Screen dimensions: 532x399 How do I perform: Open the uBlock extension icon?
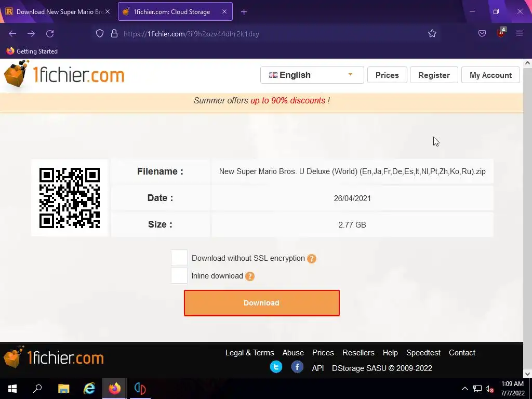coord(501,33)
